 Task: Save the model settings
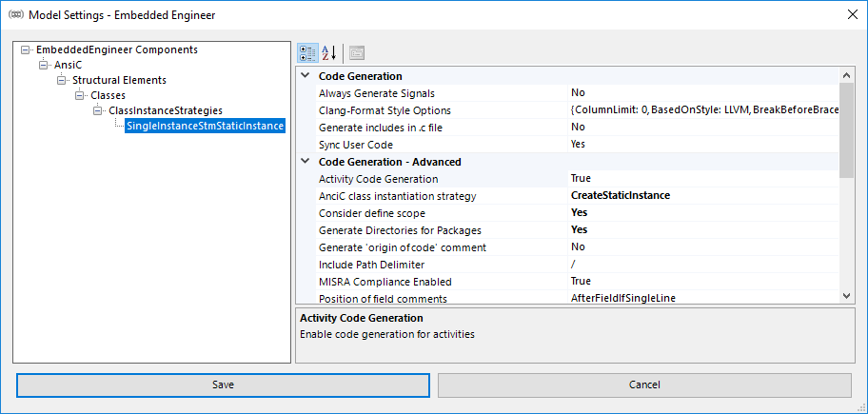[223, 384]
